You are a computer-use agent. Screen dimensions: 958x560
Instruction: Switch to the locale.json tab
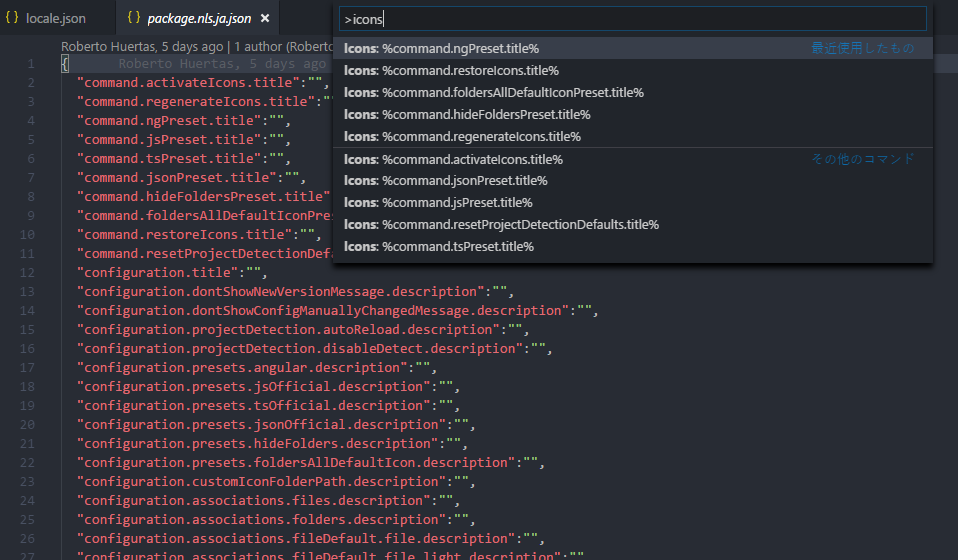56,18
